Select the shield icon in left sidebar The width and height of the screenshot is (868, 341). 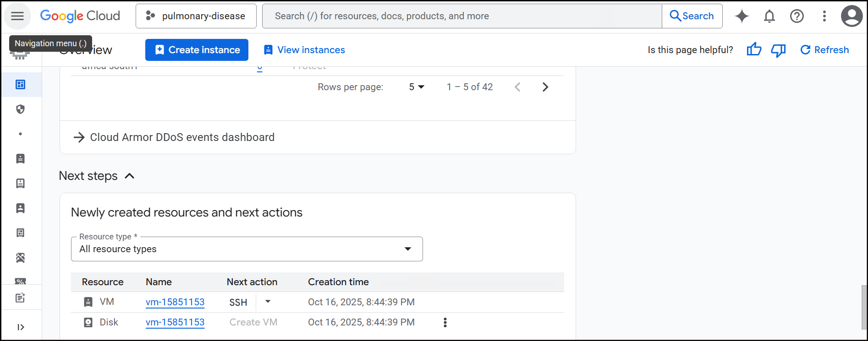pos(20,109)
